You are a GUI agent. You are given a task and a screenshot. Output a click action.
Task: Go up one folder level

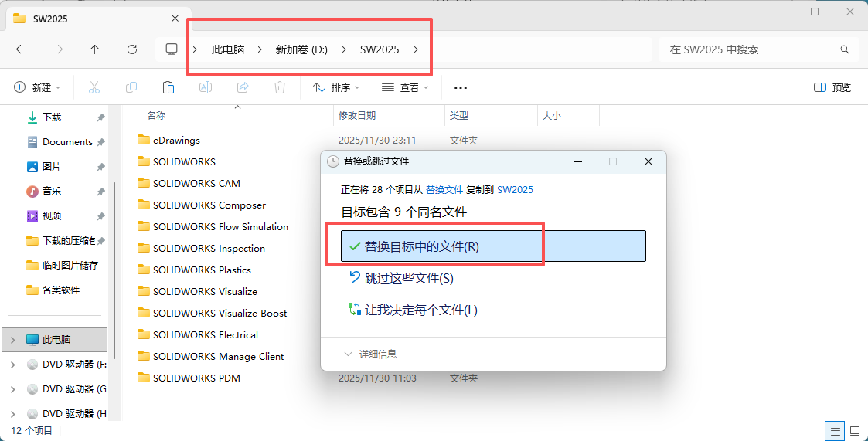pyautogui.click(x=94, y=49)
